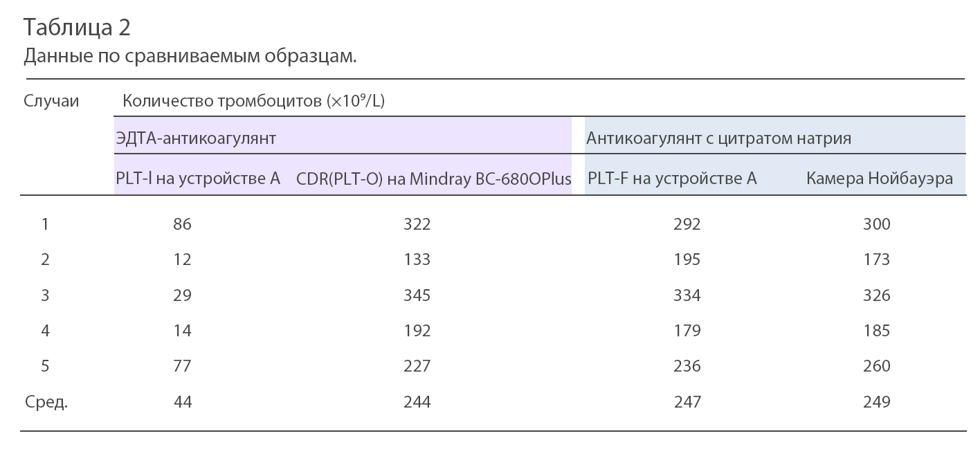Viewport: 980px width, 456px height.
Task: Select the cell showing 192
Action: point(417,331)
